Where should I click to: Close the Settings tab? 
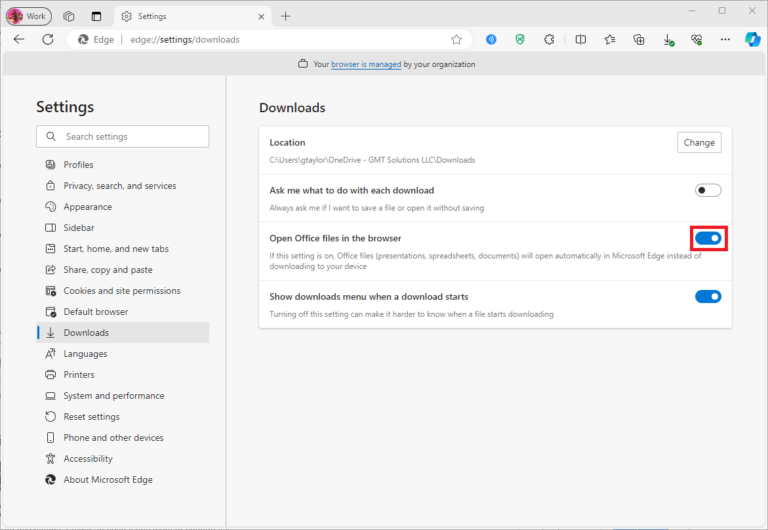[x=261, y=17]
